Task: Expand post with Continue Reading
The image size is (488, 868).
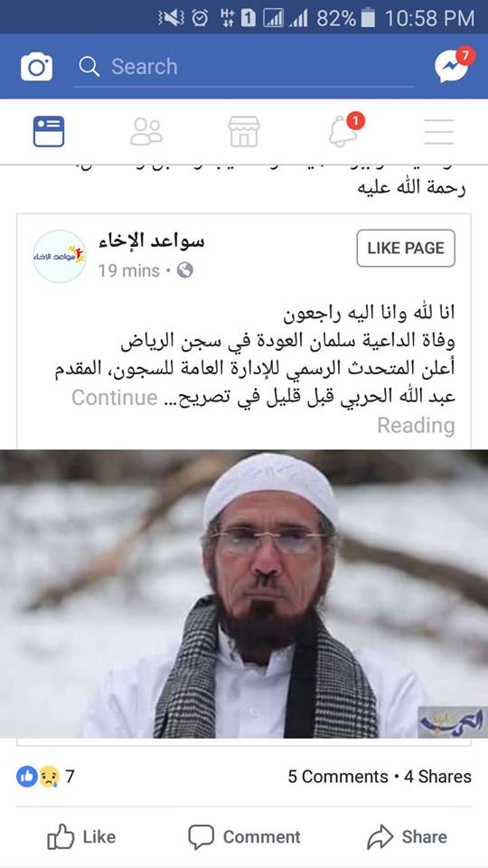Action: [263, 411]
